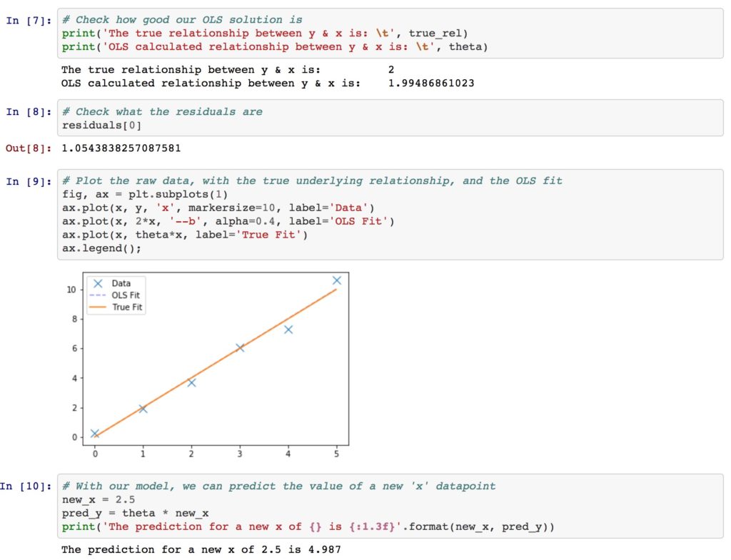Screen dimensions: 731x560
Task: Click the data marker at x equals 4
Action: click(288, 330)
